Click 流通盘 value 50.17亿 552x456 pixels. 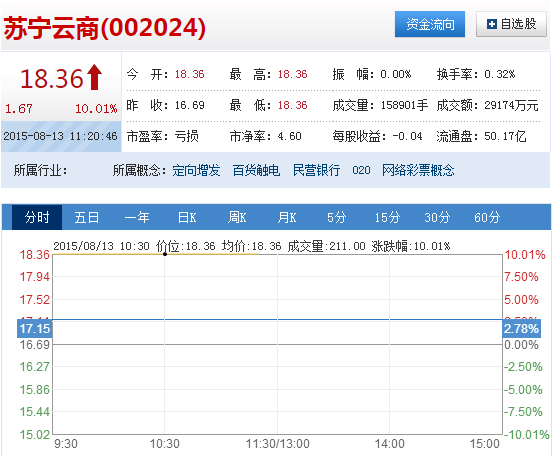(x=505, y=136)
